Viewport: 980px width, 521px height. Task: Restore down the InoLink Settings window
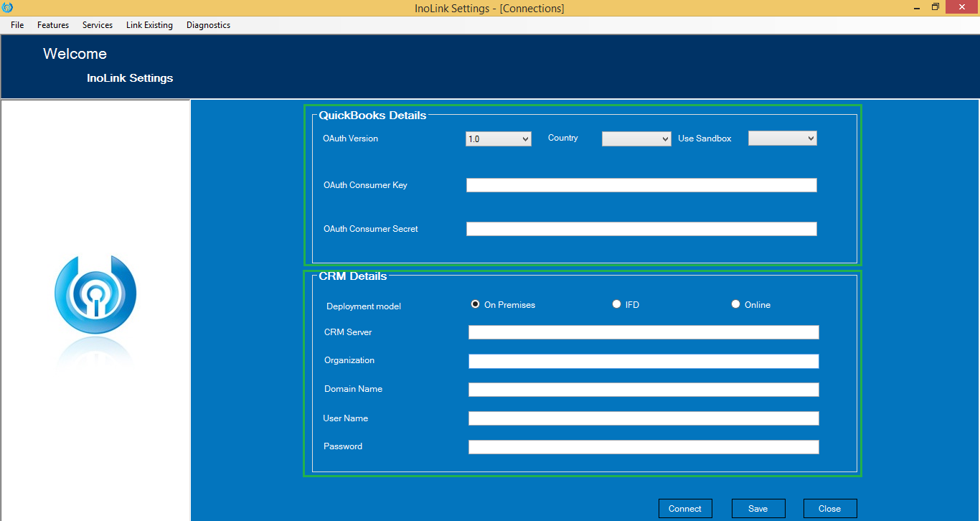click(x=936, y=7)
